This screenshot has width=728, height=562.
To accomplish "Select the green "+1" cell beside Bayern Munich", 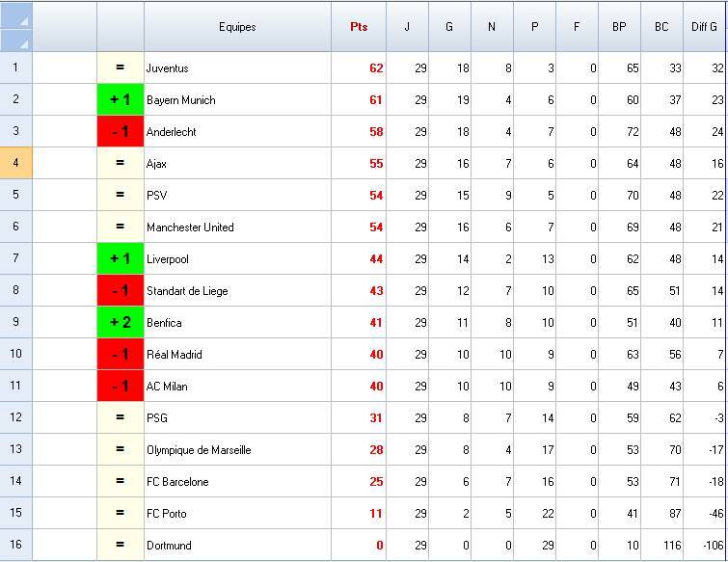I will [x=121, y=100].
